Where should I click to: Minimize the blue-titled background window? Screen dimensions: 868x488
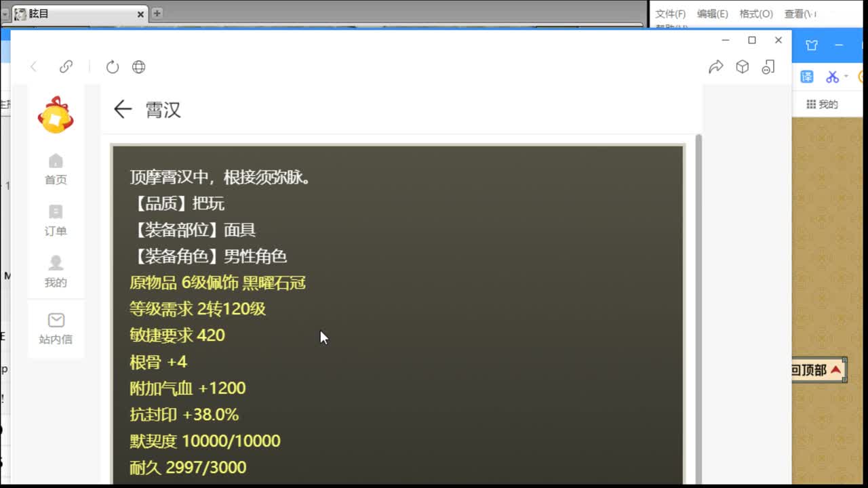click(x=839, y=45)
